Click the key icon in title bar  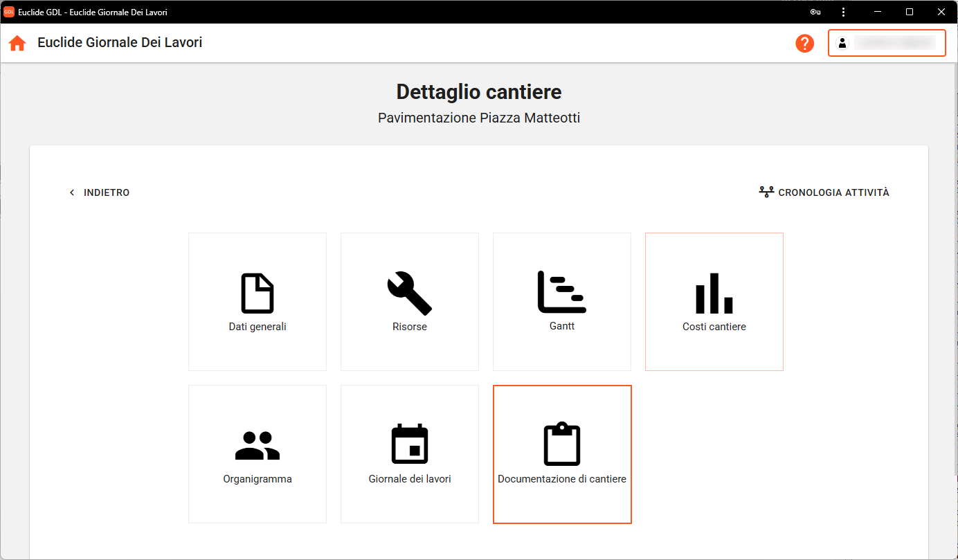pyautogui.click(x=815, y=12)
